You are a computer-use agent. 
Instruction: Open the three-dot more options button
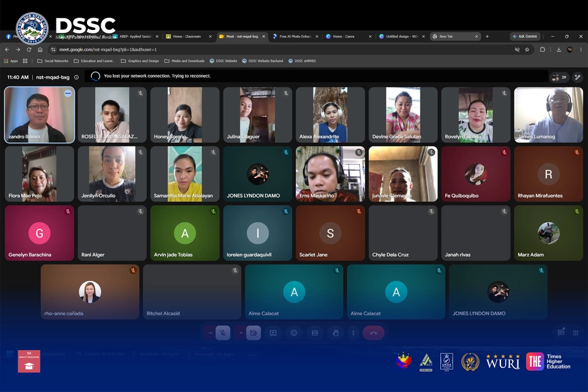click(353, 333)
